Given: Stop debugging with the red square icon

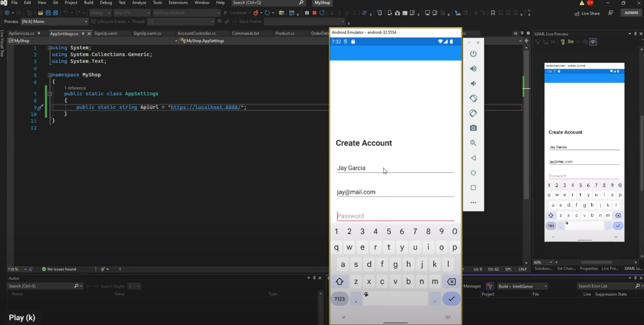Looking at the screenshot, I should 315,13.
